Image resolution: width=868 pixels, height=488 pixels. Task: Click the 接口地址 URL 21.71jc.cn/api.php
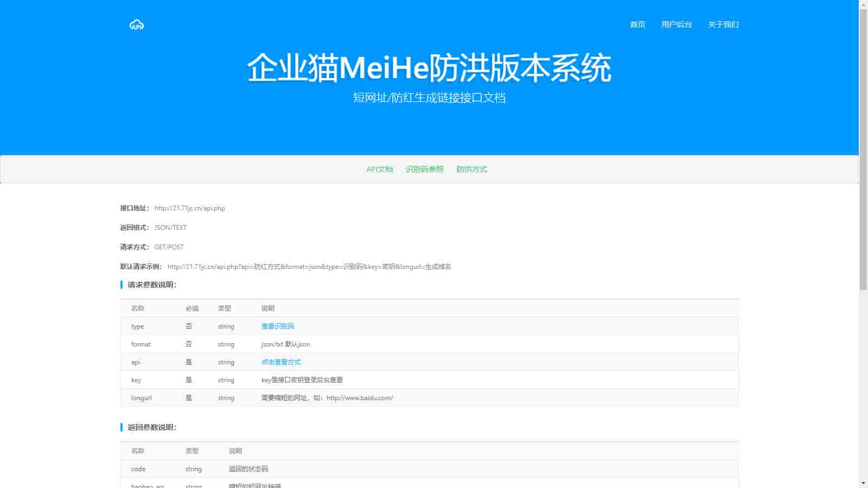pyautogui.click(x=189, y=208)
